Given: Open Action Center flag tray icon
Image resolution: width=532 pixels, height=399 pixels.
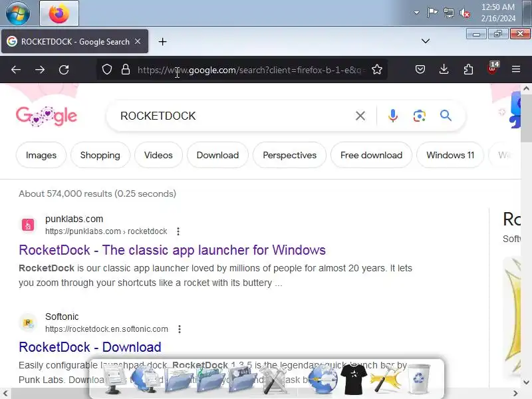Looking at the screenshot, I should 432,13.
